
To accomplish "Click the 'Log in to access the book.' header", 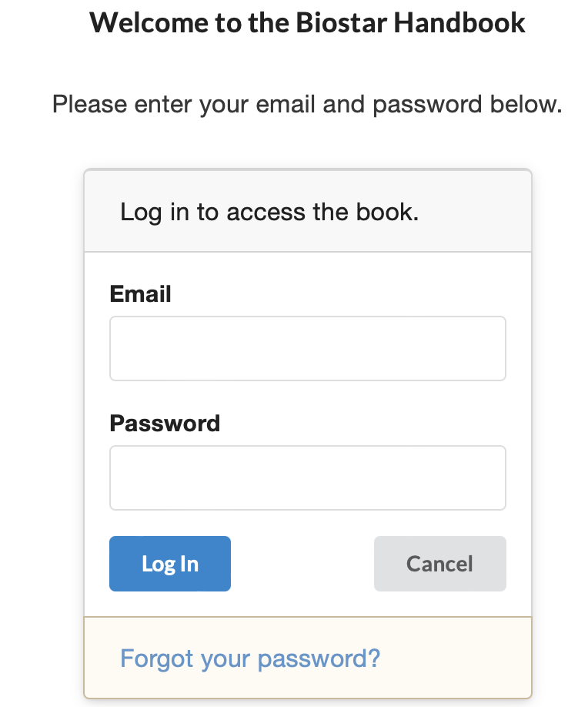I will tap(269, 212).
